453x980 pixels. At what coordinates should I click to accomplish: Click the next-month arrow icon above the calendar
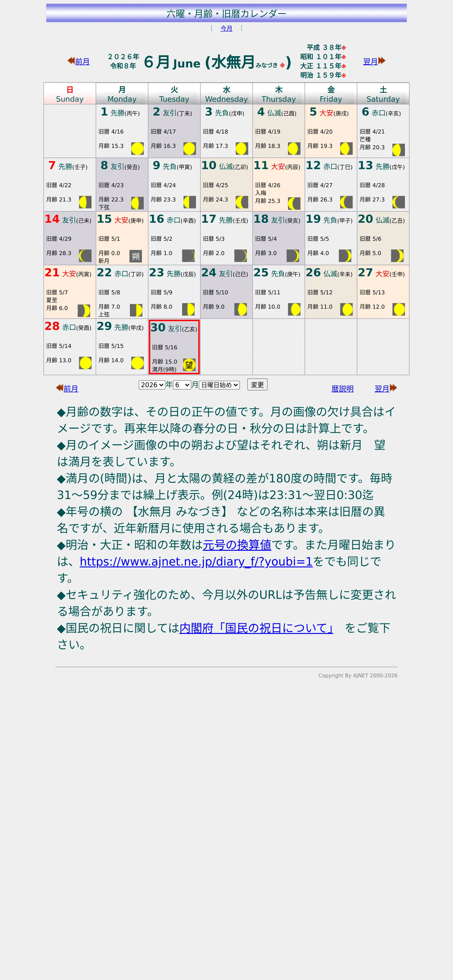tap(382, 61)
